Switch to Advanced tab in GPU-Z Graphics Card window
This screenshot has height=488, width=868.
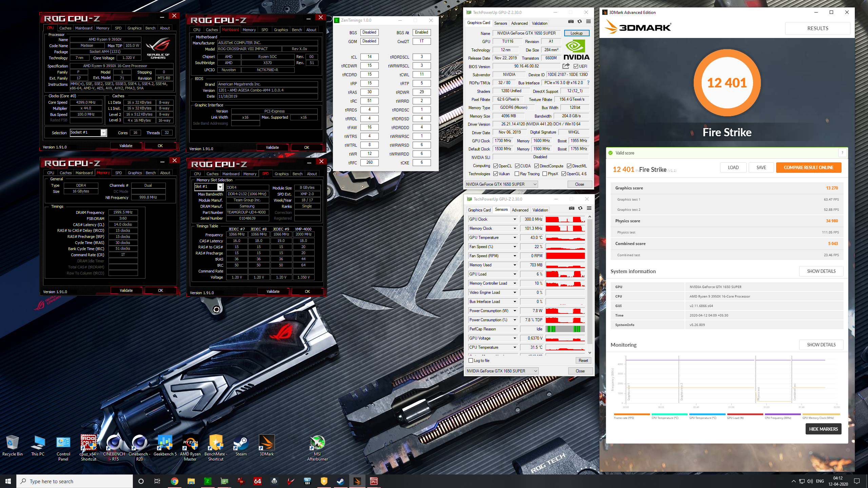519,23
